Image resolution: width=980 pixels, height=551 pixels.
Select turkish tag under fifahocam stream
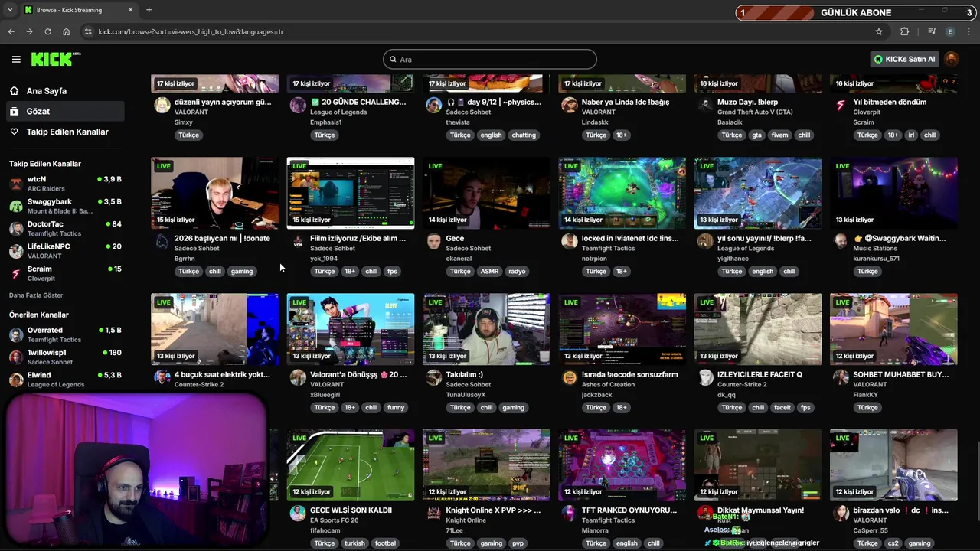click(x=354, y=543)
